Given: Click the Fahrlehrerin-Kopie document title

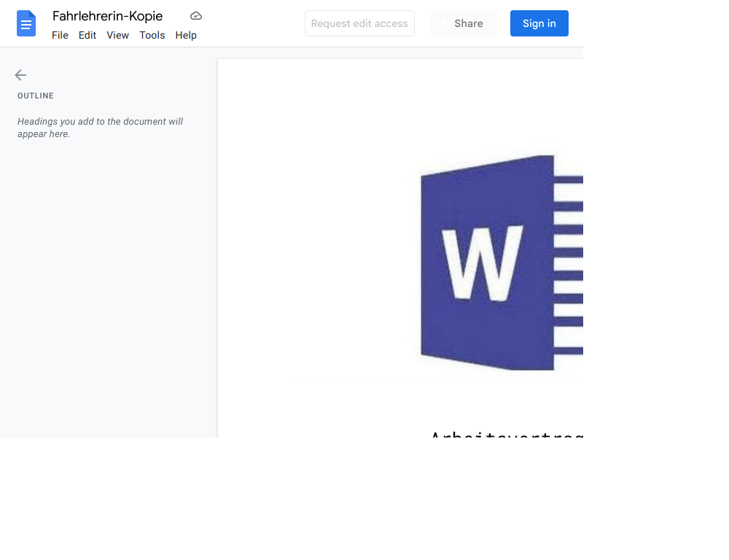Looking at the screenshot, I should 107,16.
